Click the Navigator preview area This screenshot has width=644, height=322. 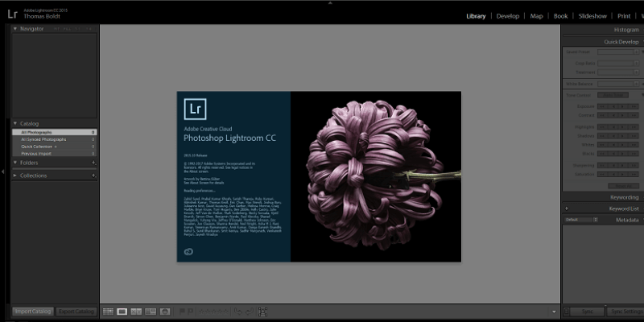click(x=54, y=76)
